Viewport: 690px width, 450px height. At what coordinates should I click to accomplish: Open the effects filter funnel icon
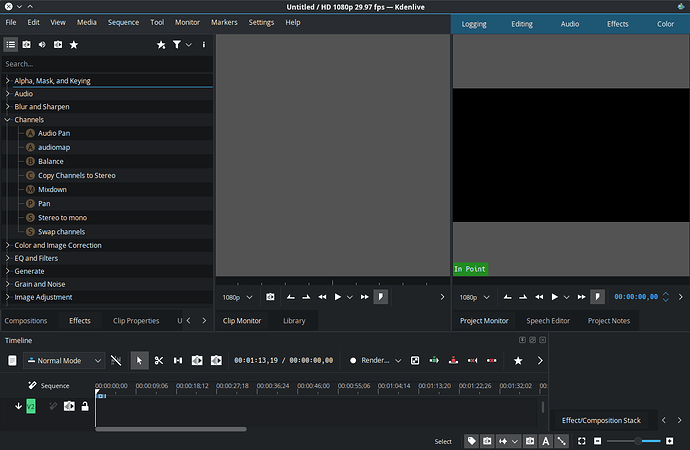(177, 45)
